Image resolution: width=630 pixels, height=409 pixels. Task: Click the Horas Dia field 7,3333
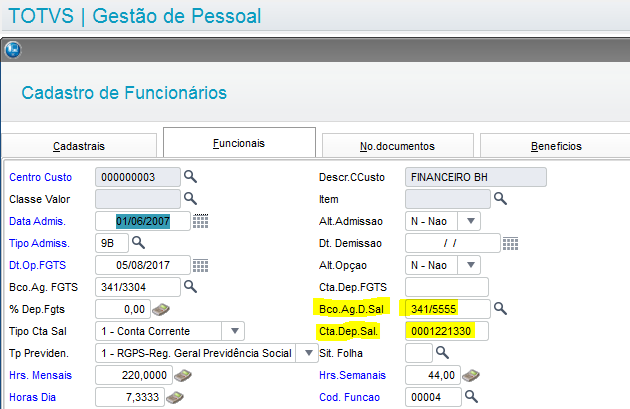coord(130,397)
